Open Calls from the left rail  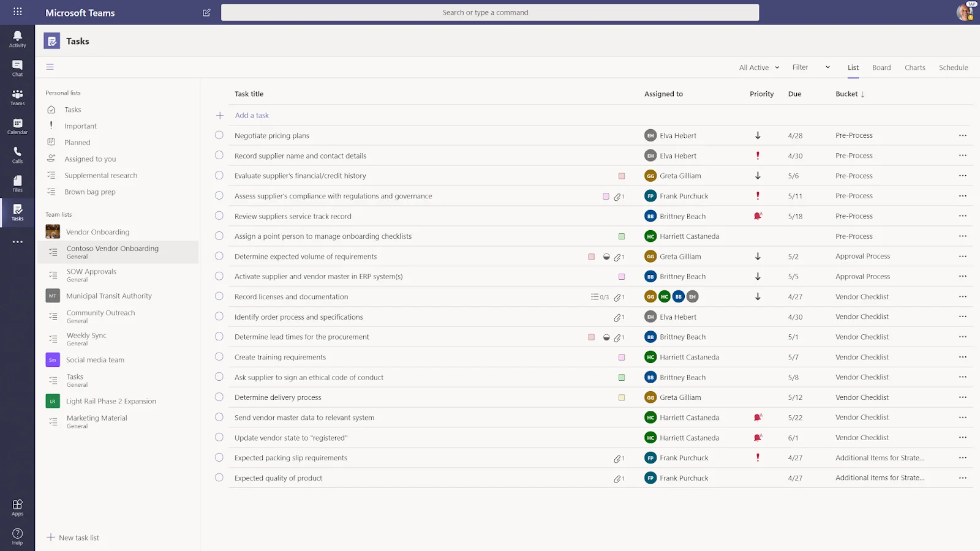tap(17, 154)
